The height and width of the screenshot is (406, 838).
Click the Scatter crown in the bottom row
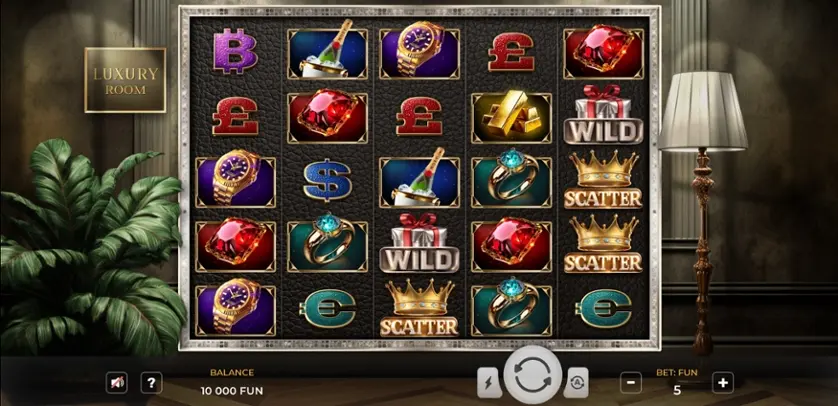click(419, 308)
